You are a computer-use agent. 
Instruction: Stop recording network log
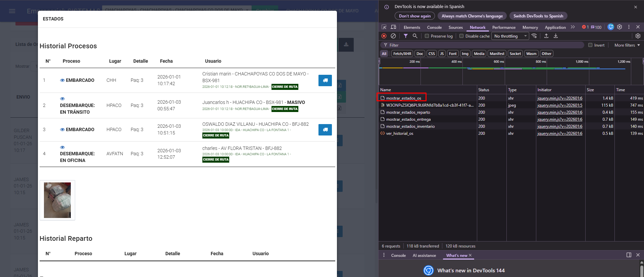pyautogui.click(x=384, y=36)
